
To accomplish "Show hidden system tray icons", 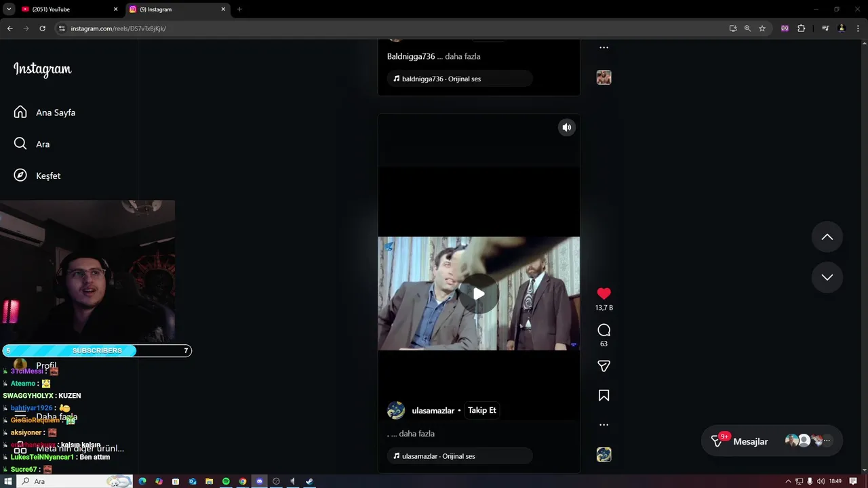I will (x=788, y=481).
